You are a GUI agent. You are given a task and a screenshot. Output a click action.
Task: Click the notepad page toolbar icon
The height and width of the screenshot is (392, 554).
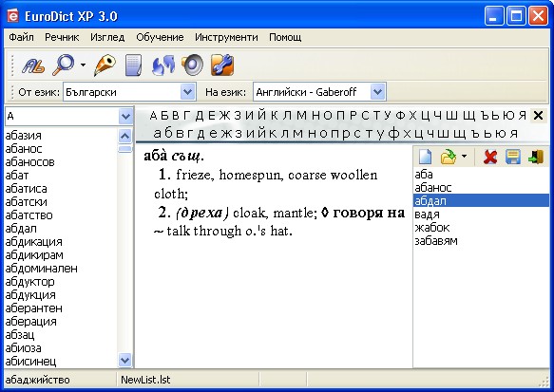point(134,65)
